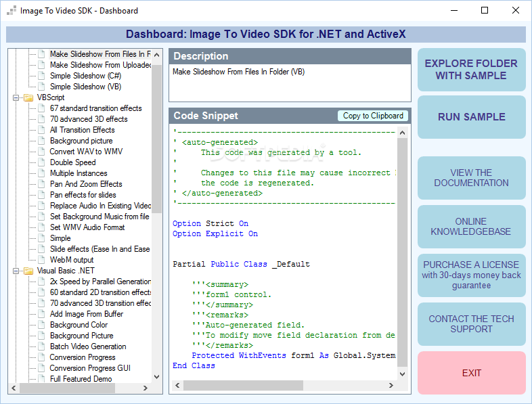The width and height of the screenshot is (532, 404).
Task: Click the pink Exit button
Action: point(471,373)
